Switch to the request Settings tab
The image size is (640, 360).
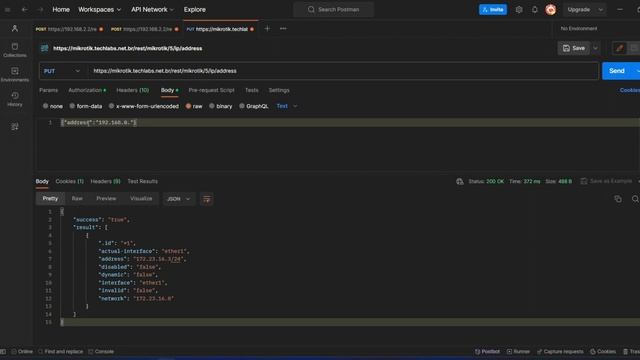click(279, 90)
